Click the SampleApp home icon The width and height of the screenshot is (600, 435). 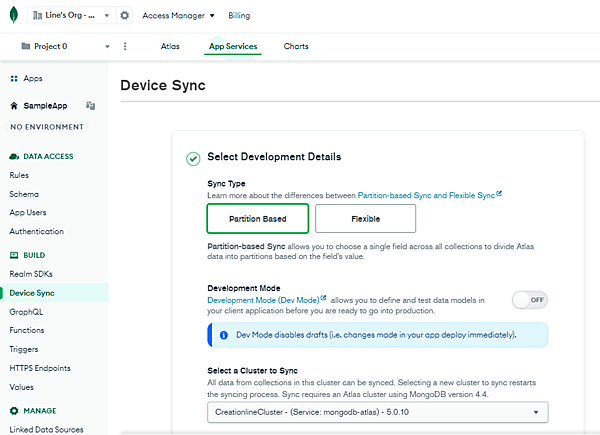click(14, 105)
